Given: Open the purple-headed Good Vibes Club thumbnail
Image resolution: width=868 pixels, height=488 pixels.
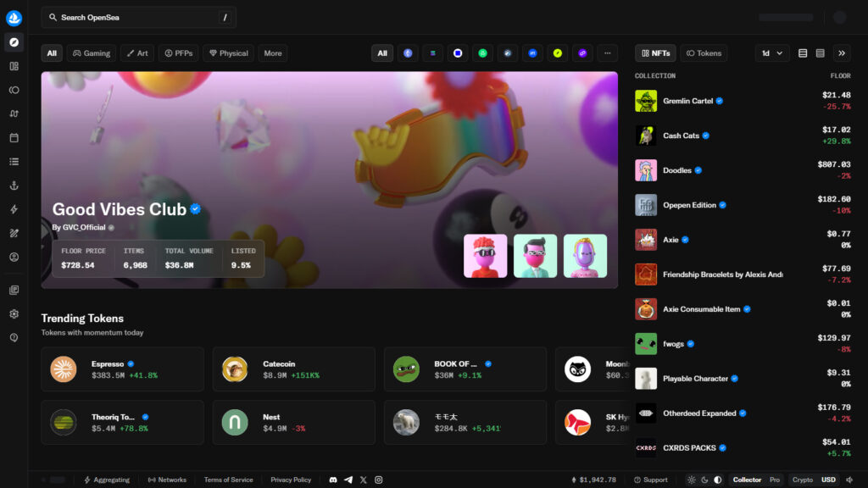Looking at the screenshot, I should pyautogui.click(x=585, y=256).
